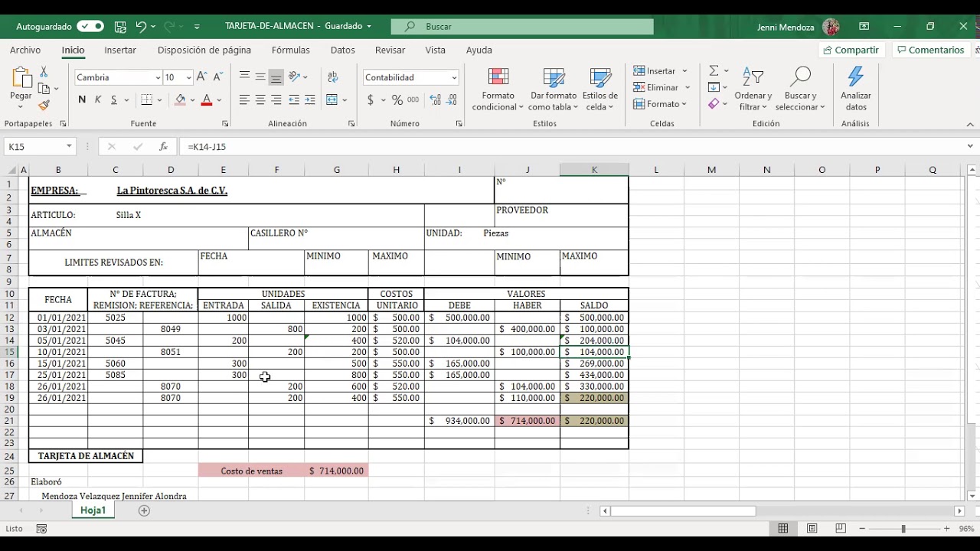Click the AutoSum sigma icon

pyautogui.click(x=714, y=70)
